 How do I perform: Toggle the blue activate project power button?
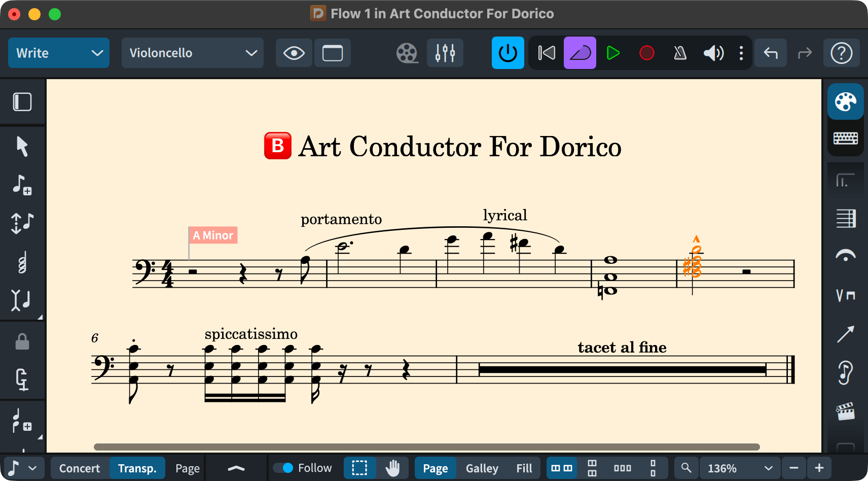click(x=508, y=53)
